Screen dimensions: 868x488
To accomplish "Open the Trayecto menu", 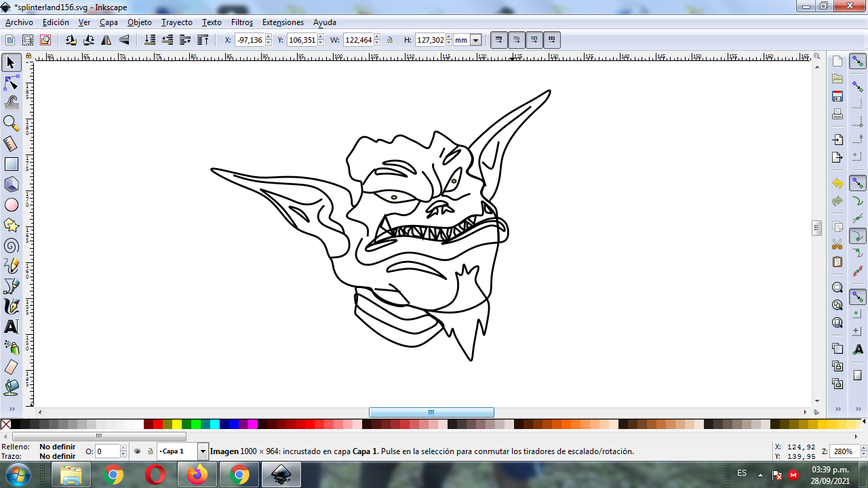I will coord(177,22).
